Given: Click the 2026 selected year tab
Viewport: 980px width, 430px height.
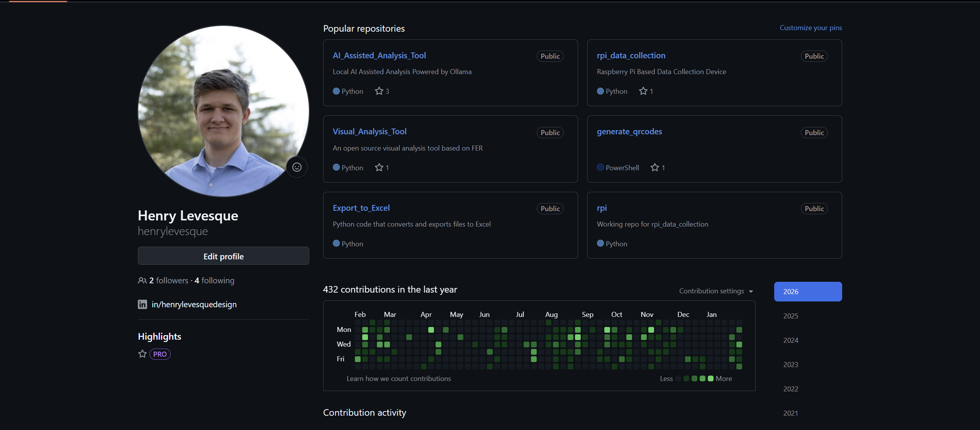Looking at the screenshot, I should 807,291.
